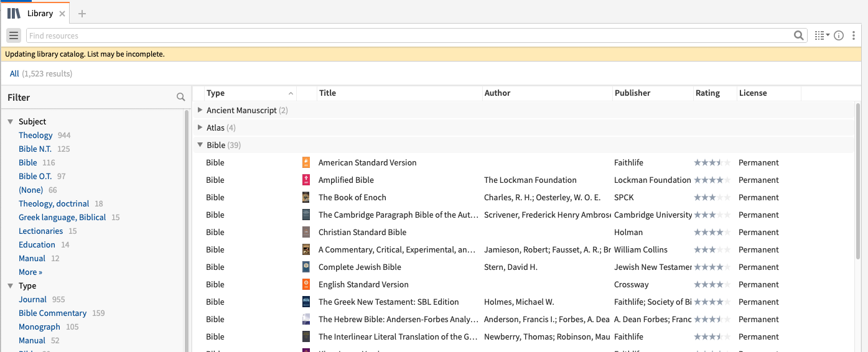Select author Holmes, Michael W.
868x352 pixels.
519,302
